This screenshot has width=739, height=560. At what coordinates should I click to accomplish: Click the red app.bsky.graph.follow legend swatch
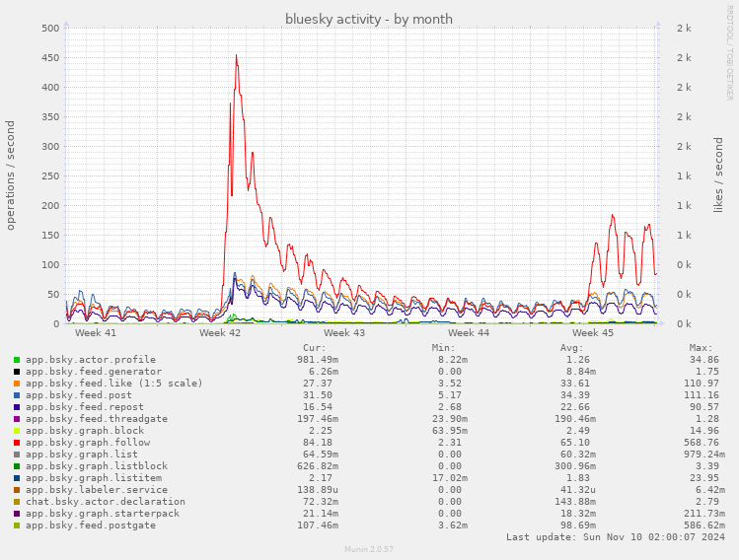(x=17, y=443)
